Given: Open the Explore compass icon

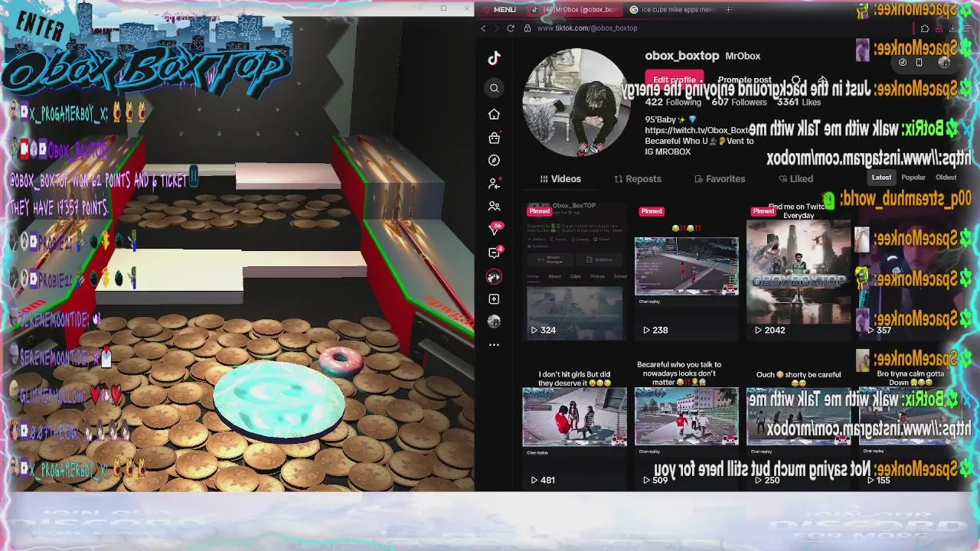Looking at the screenshot, I should (x=494, y=160).
